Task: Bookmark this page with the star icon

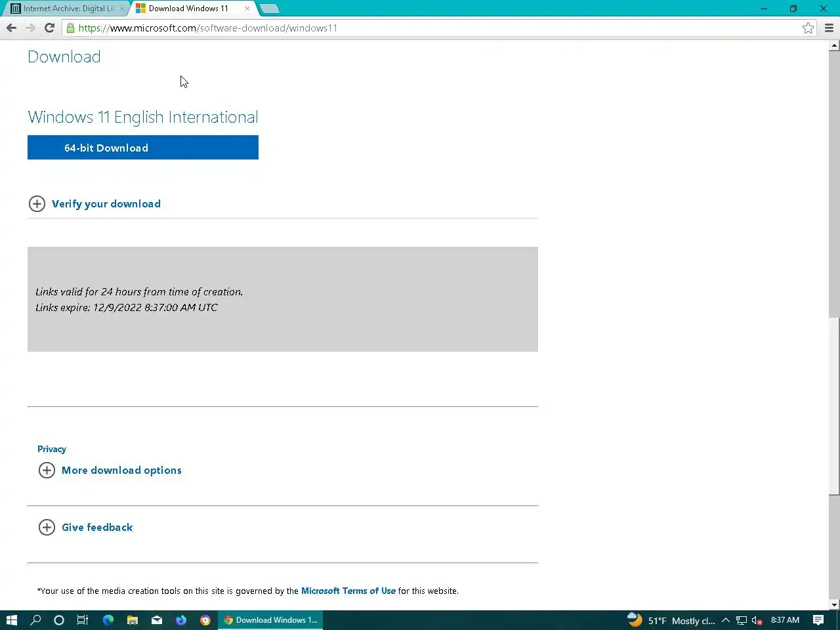Action: coord(808,28)
